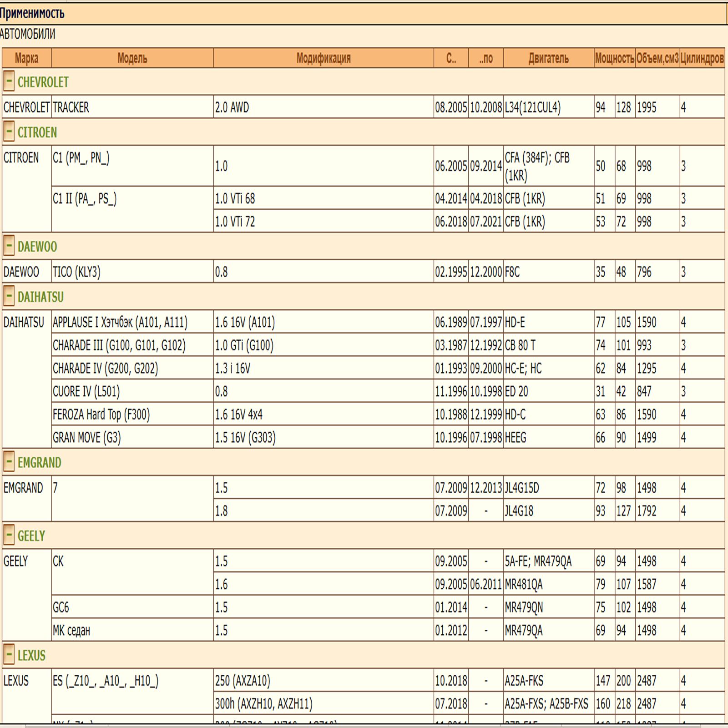
Task: Click the Мощность column header
Action: pyautogui.click(x=614, y=58)
